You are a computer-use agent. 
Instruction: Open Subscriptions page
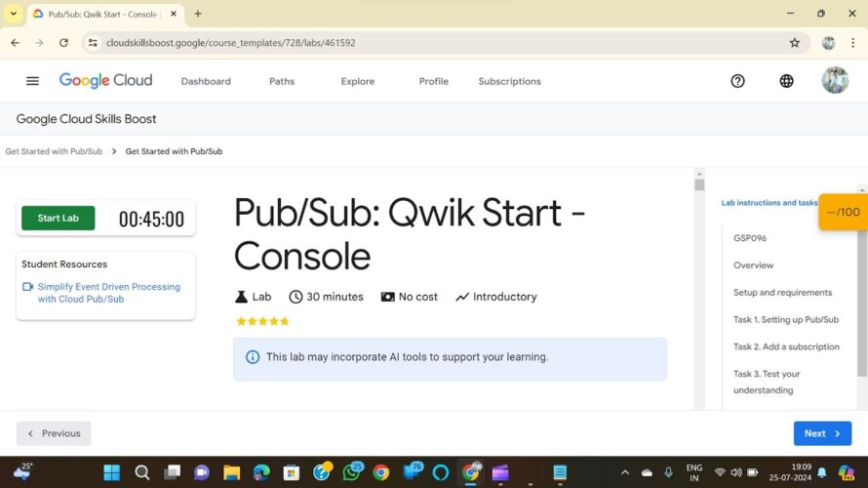pos(509,81)
